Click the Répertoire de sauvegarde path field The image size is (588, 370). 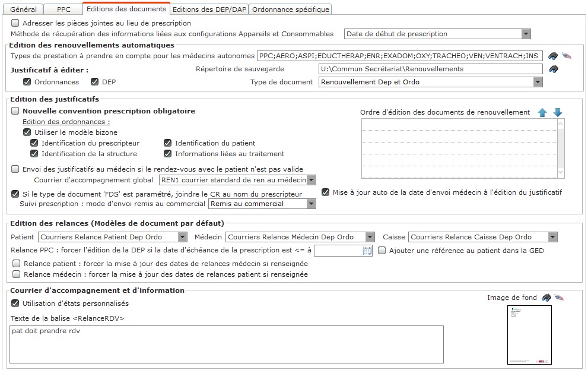(431, 69)
